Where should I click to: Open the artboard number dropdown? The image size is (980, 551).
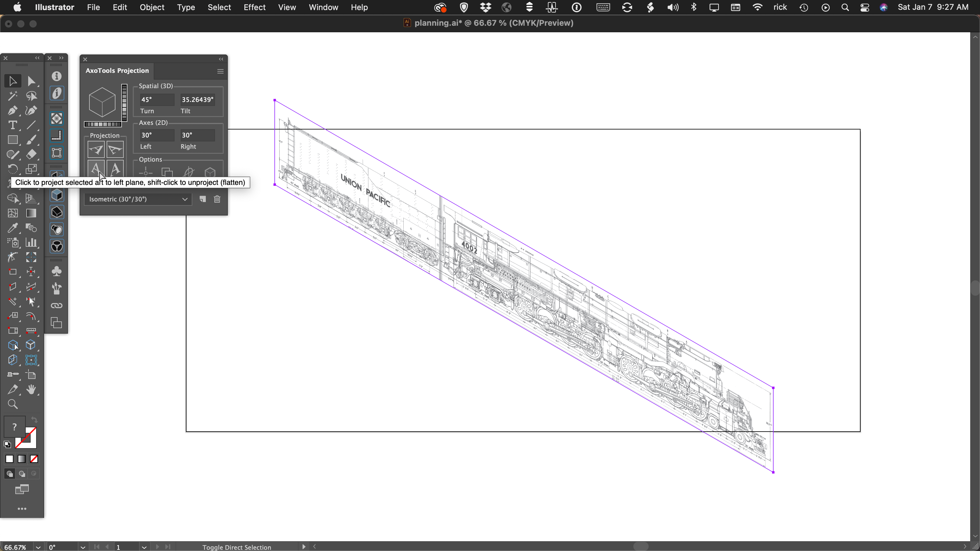[x=144, y=547]
